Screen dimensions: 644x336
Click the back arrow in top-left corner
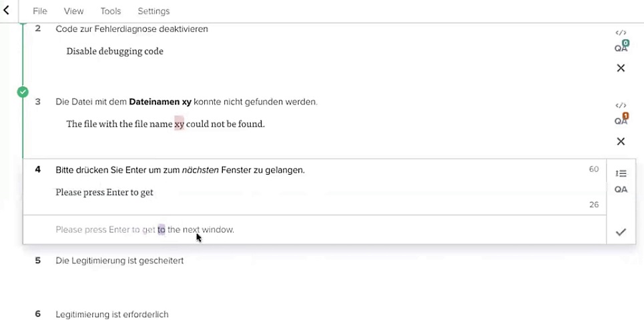(7, 11)
